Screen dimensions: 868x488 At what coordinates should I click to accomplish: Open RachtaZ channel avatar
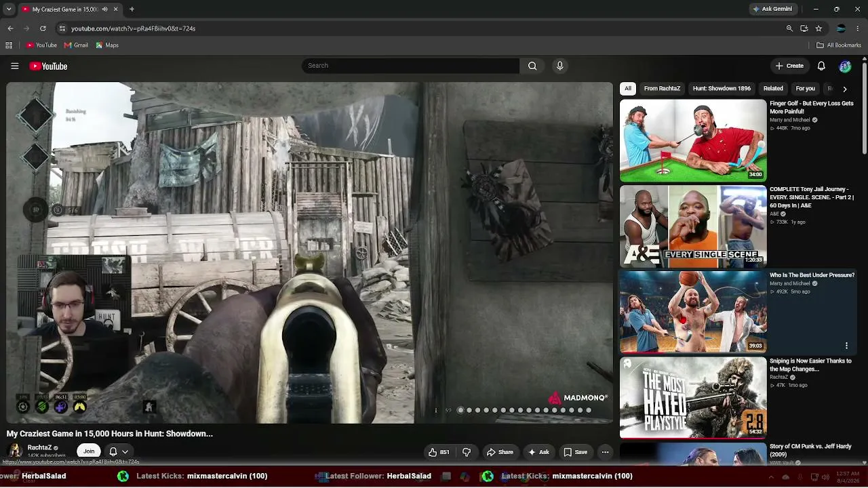coord(15,451)
